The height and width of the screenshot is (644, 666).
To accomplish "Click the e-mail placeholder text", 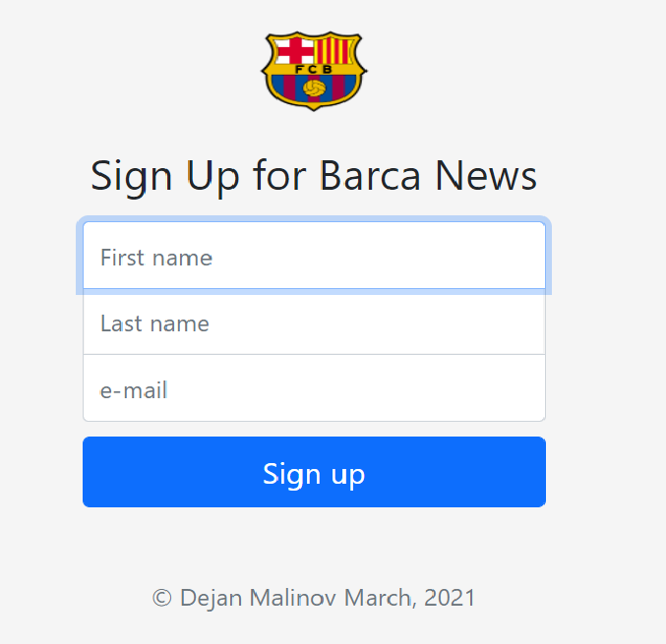I will (134, 390).
